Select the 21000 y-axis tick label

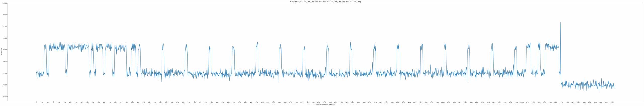click(x=5, y=85)
